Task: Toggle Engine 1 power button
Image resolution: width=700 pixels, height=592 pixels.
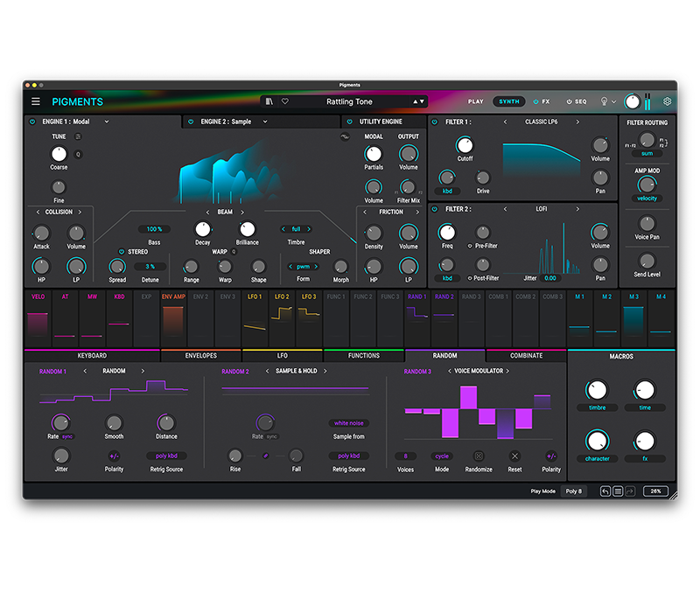Action: pyautogui.click(x=32, y=122)
